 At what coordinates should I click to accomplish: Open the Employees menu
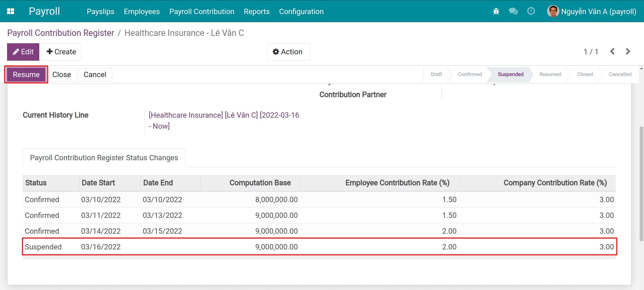click(142, 11)
